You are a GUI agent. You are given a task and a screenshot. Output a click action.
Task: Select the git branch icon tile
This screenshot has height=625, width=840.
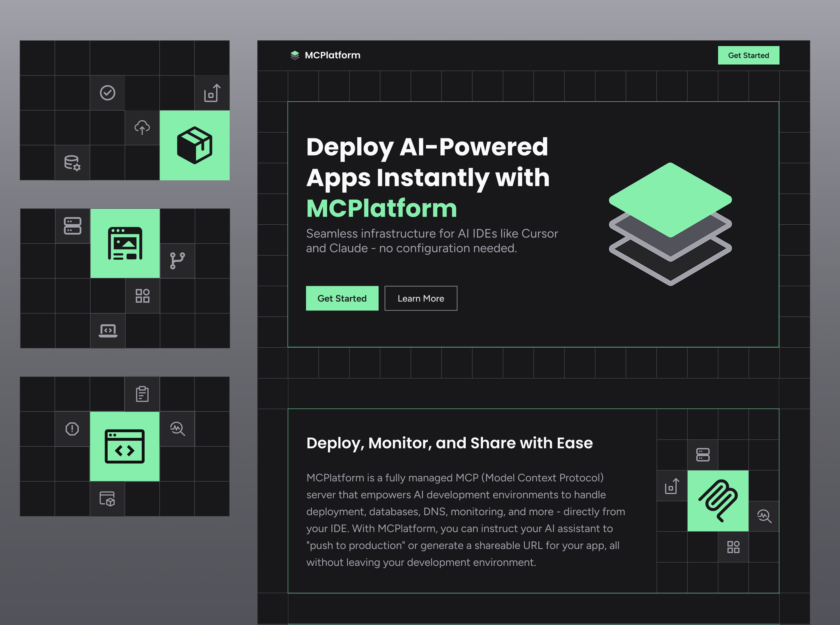pos(177,261)
